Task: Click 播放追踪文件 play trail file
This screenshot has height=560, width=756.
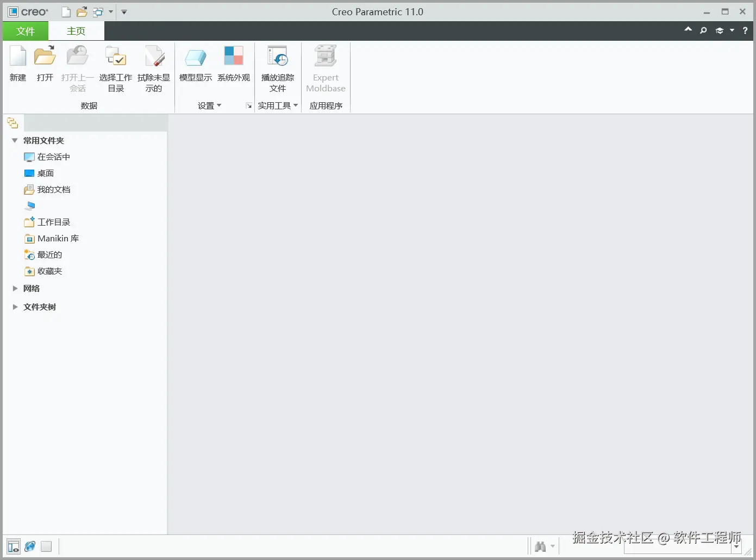Action: 278,69
